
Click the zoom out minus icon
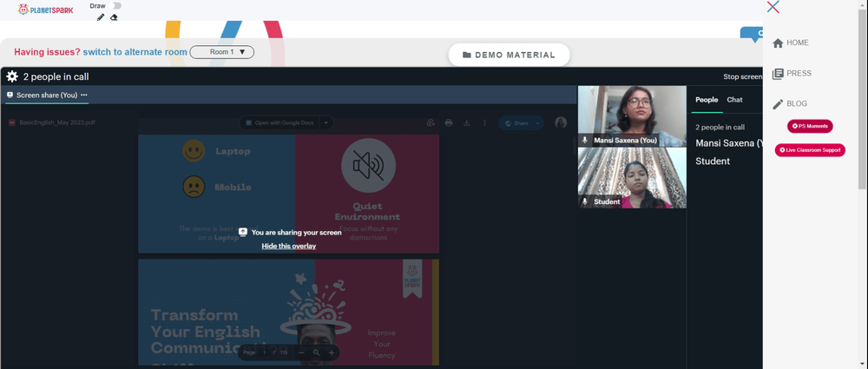click(x=301, y=353)
